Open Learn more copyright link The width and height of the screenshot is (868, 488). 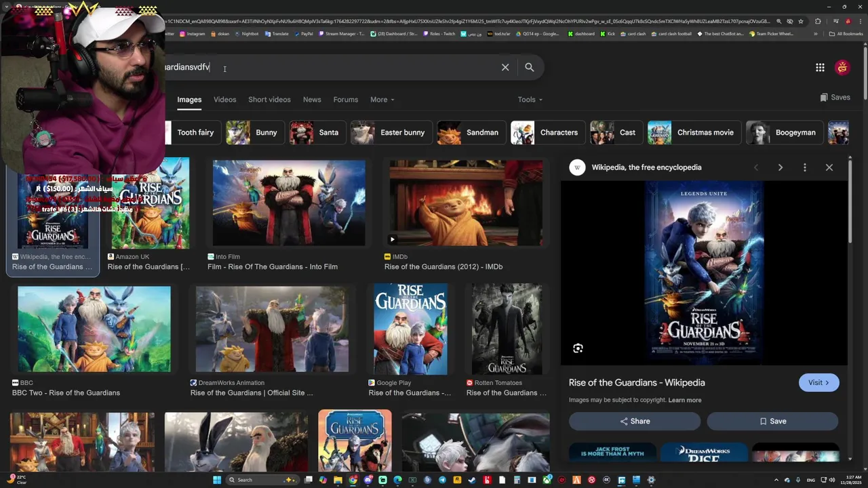(685, 400)
